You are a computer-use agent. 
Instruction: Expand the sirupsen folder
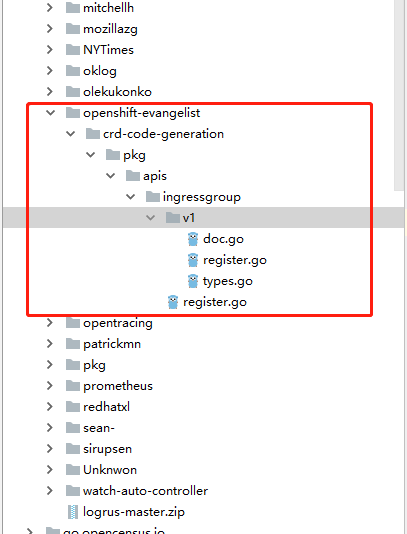click(50, 449)
